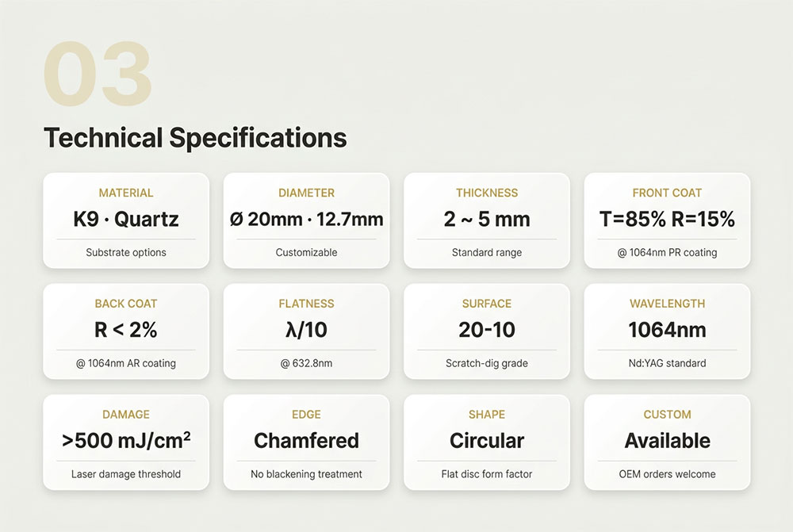Select the Edge Chamfered card

pos(306,442)
